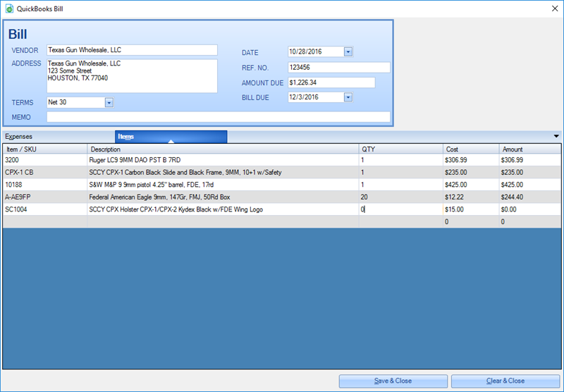Click the Cost cell $12.22
The image size is (564, 392).
tap(471, 197)
